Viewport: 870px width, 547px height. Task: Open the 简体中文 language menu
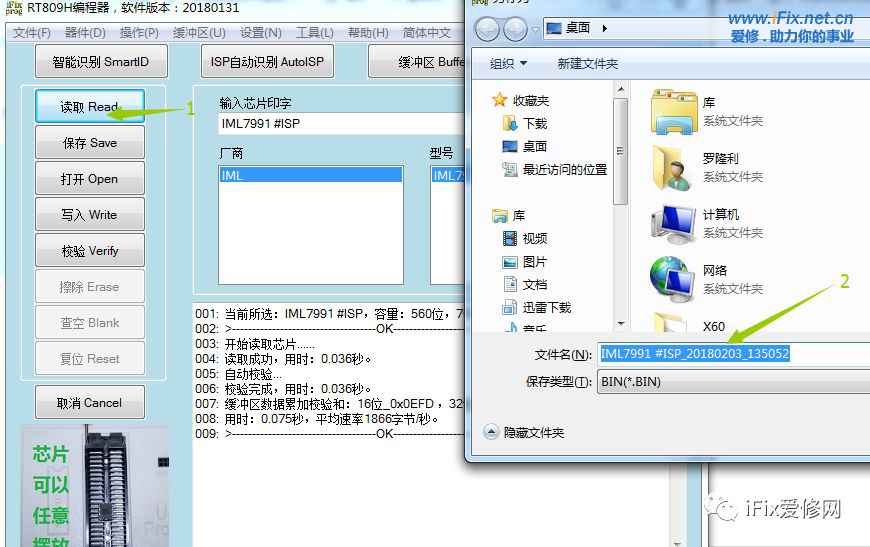click(427, 33)
